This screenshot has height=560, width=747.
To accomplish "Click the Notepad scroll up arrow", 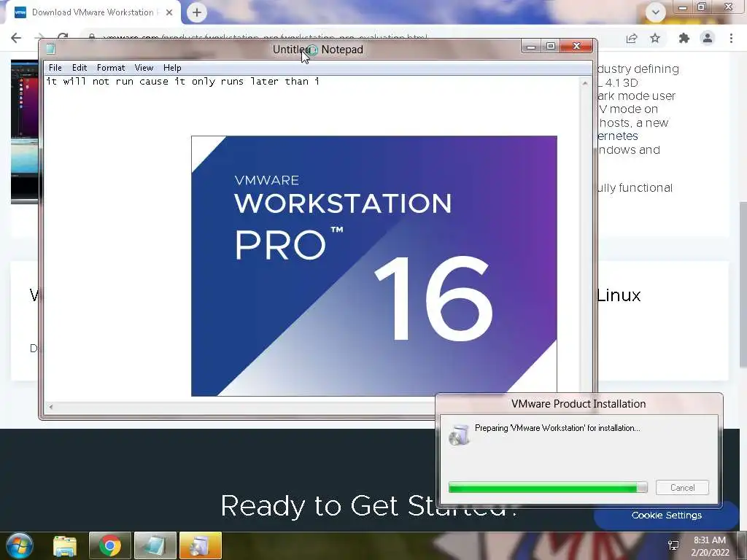I will pyautogui.click(x=585, y=83).
